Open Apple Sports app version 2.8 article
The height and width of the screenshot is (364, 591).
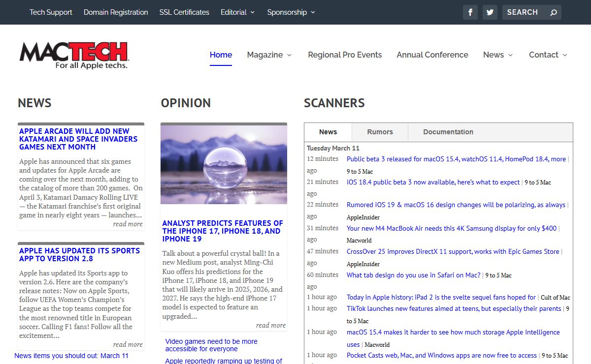click(79, 255)
